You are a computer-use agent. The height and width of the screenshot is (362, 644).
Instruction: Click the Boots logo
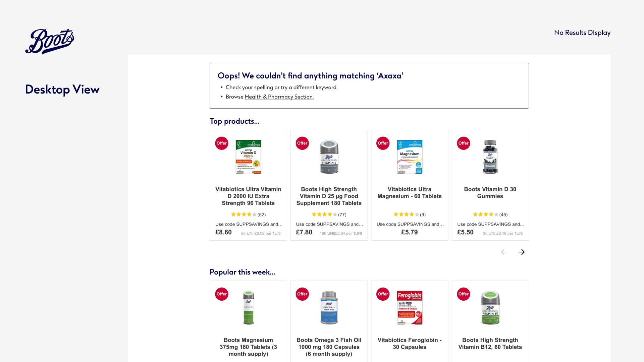click(50, 41)
